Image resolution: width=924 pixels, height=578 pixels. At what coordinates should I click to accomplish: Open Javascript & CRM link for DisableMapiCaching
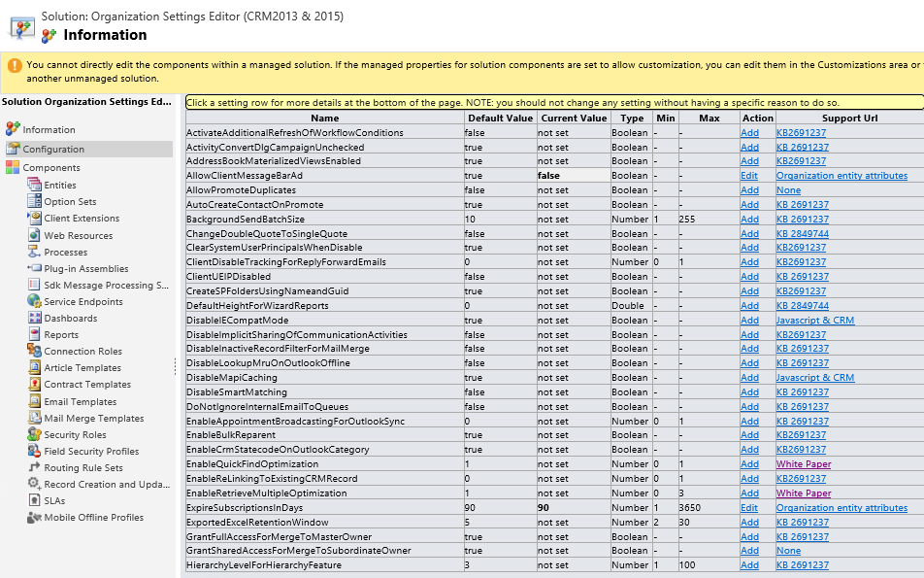pyautogui.click(x=815, y=378)
